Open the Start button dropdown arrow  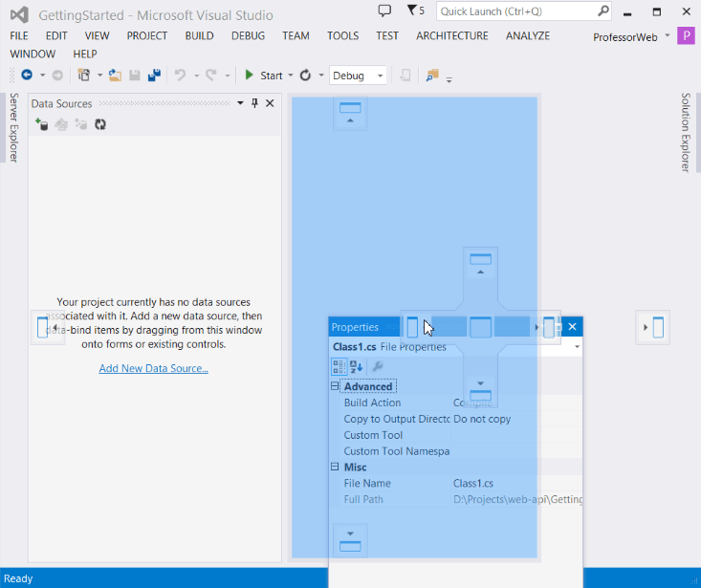pos(291,76)
